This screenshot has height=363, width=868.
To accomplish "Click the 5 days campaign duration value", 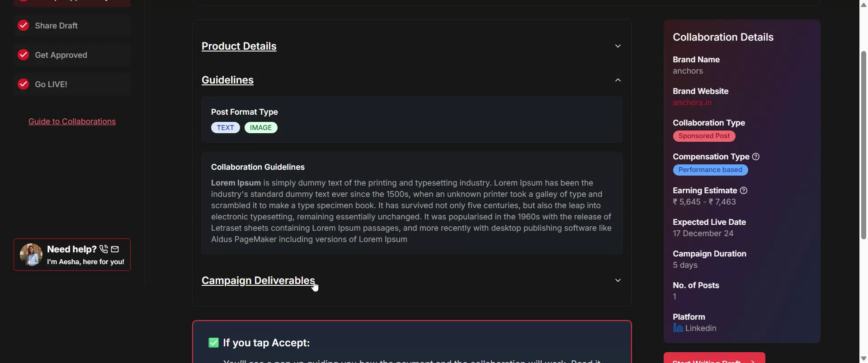I will click(685, 265).
